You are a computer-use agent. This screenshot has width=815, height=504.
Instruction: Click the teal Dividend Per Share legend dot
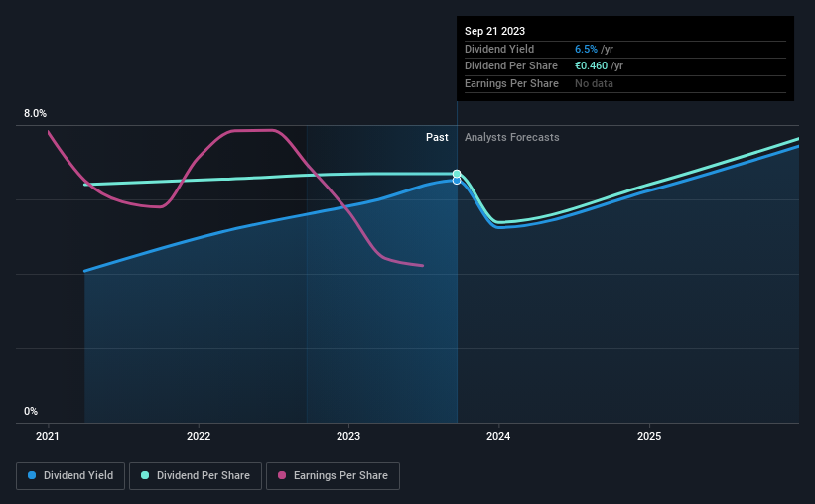tap(145, 475)
